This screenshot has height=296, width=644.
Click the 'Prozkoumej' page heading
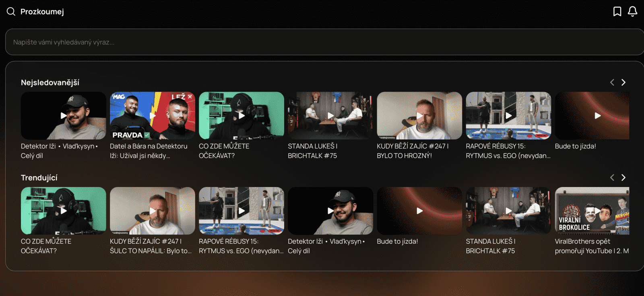click(42, 12)
